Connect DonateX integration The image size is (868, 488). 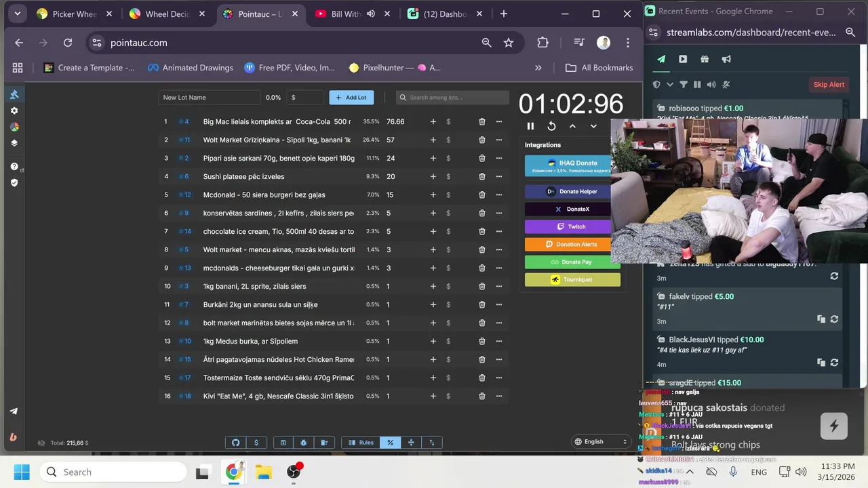tap(568, 209)
